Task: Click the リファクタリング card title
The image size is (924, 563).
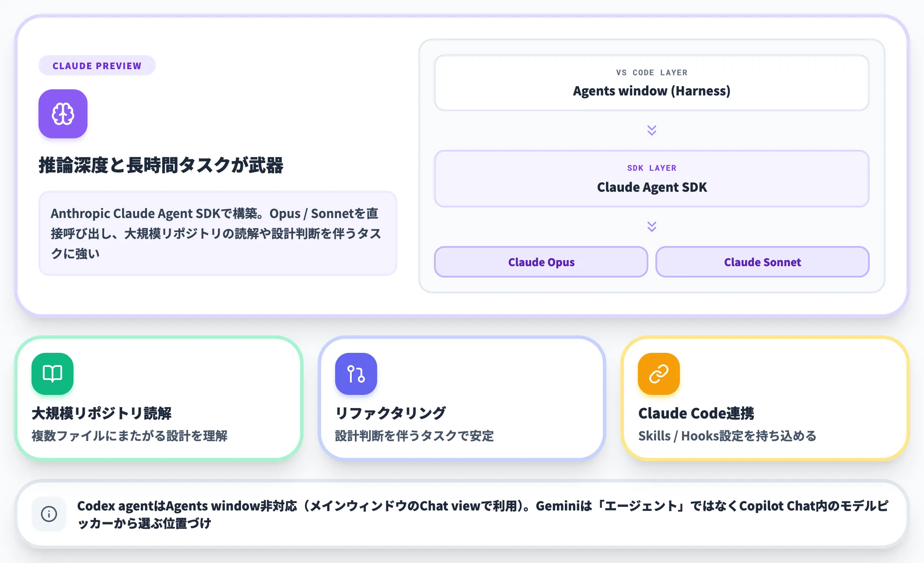Action: click(390, 413)
